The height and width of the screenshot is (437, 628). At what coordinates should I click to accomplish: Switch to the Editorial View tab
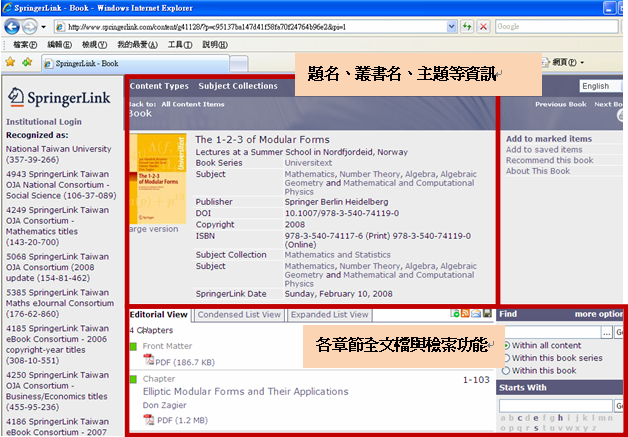(159, 315)
